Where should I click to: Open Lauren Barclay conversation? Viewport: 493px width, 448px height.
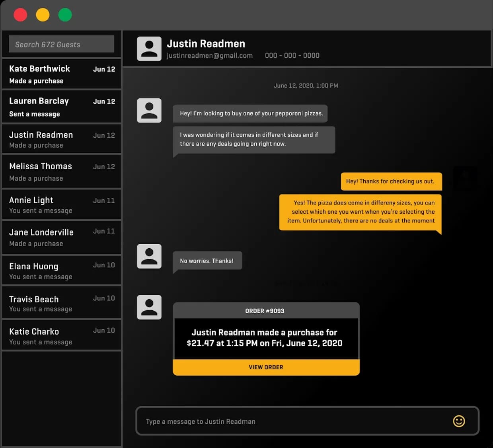tap(61, 107)
